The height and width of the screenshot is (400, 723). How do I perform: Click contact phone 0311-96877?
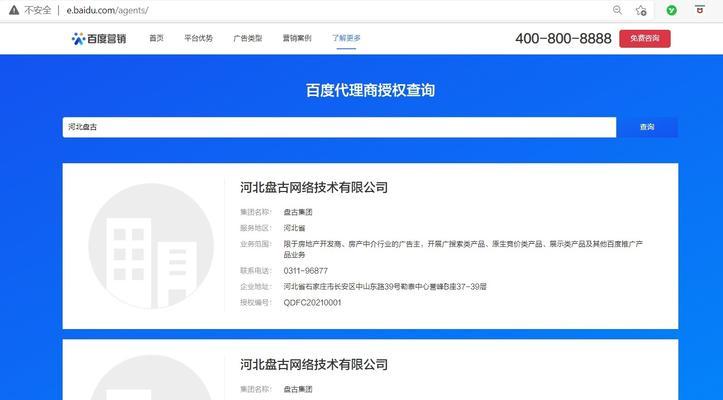[306, 271]
